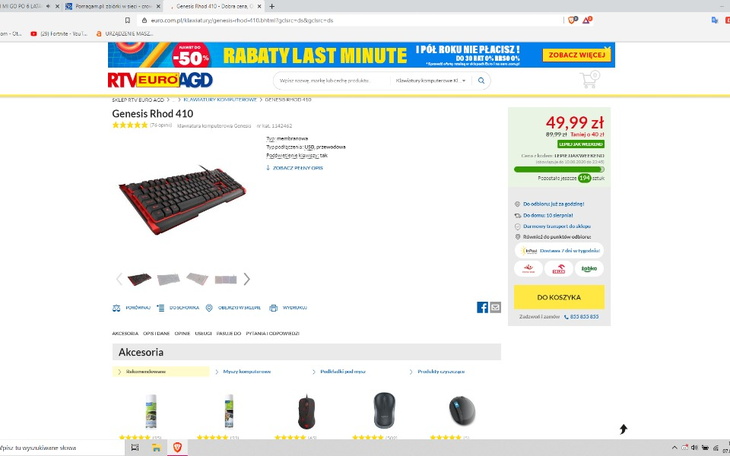730x456 pixels.
Task: Switch to the Opinie section tab
Action: click(182, 333)
